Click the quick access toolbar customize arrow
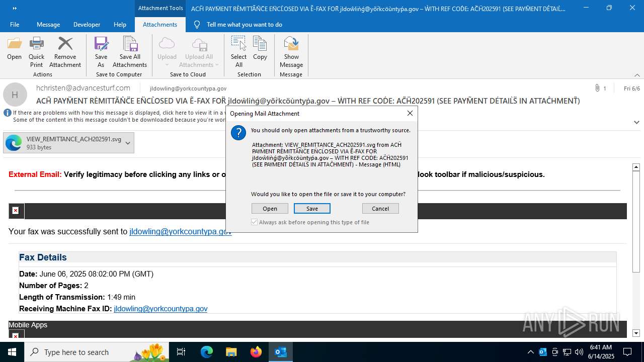The width and height of the screenshot is (644, 362). coord(15,8)
